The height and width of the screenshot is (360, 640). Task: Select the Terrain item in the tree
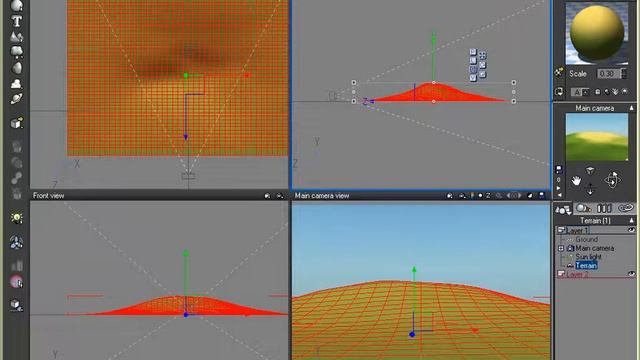(586, 266)
